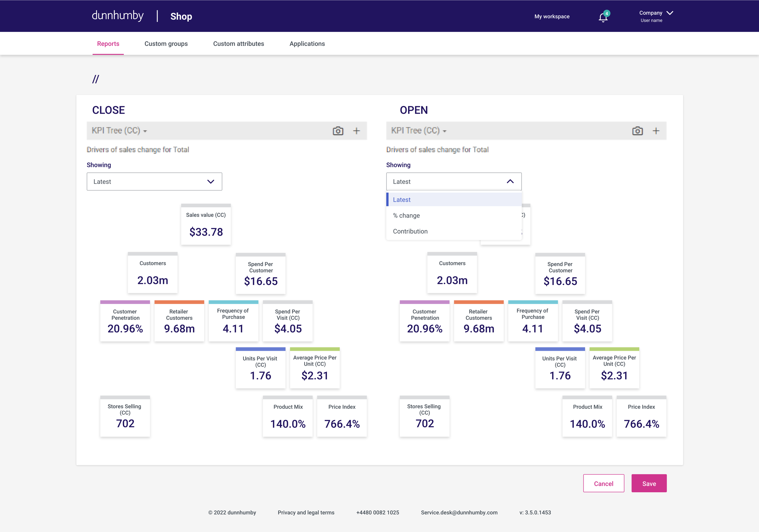Click the plus icon in CLOSE panel
Viewport: 759px width, 532px height.
[356, 131]
